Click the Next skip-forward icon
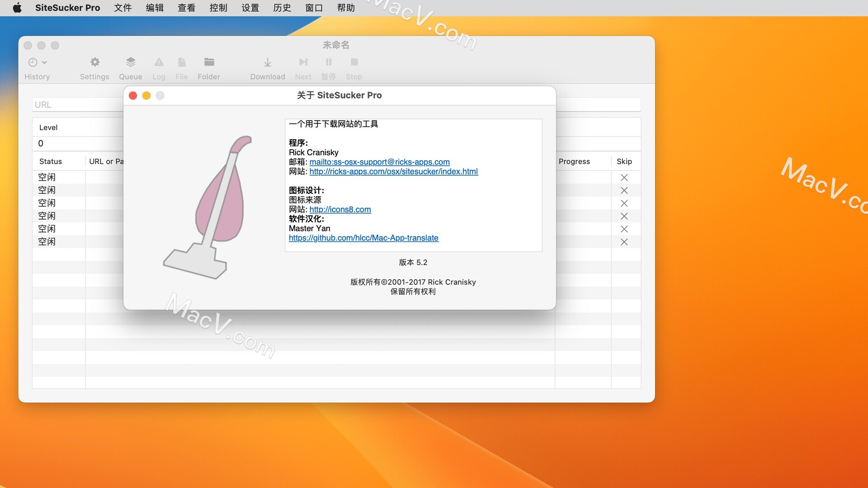 (303, 62)
